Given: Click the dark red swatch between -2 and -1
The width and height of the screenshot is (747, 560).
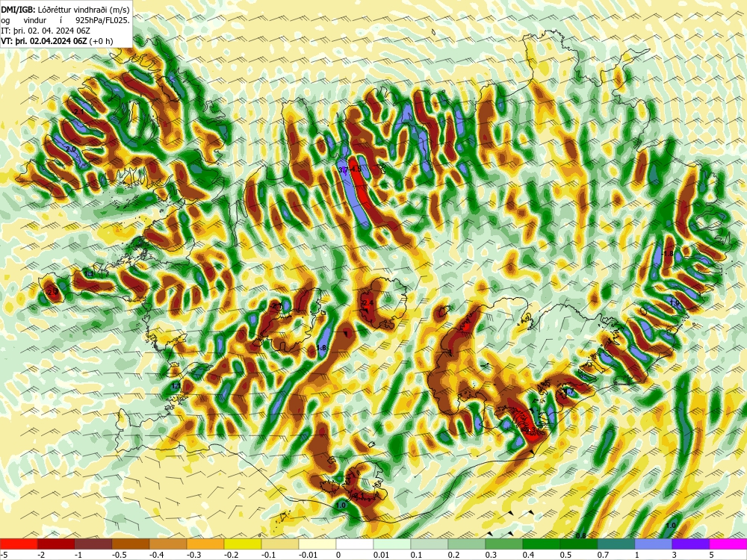Looking at the screenshot, I should tap(56, 544).
